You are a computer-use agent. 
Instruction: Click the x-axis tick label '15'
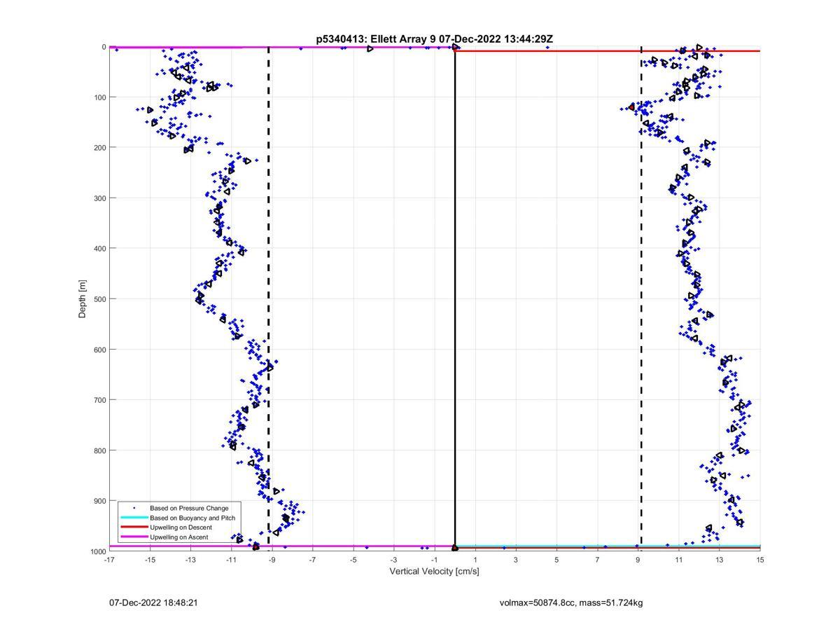pyautogui.click(x=760, y=560)
